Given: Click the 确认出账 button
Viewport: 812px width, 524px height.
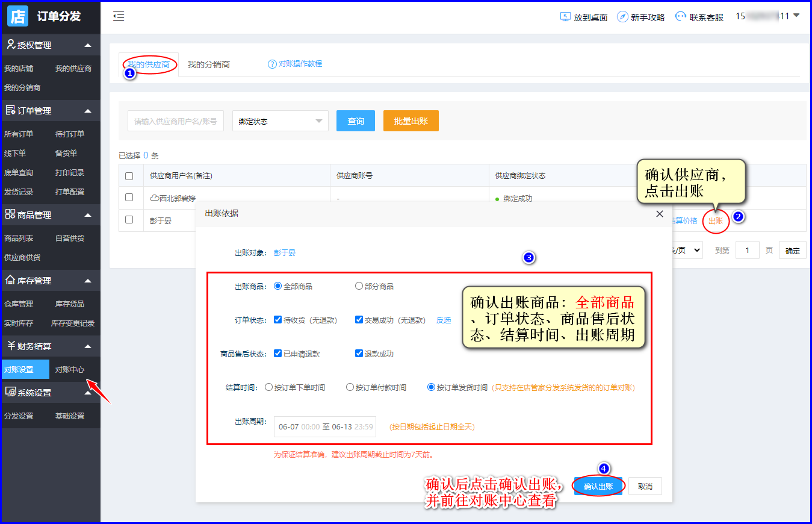Looking at the screenshot, I should pyautogui.click(x=598, y=486).
